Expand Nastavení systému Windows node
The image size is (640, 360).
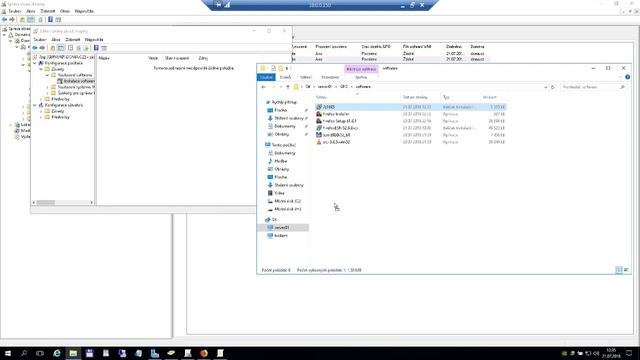(x=47, y=87)
